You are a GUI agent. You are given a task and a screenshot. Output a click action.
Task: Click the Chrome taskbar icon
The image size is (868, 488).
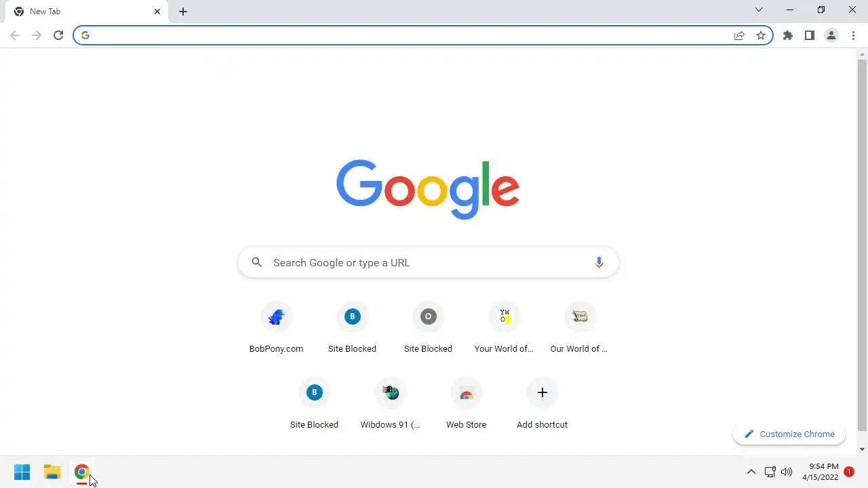pyautogui.click(x=82, y=472)
